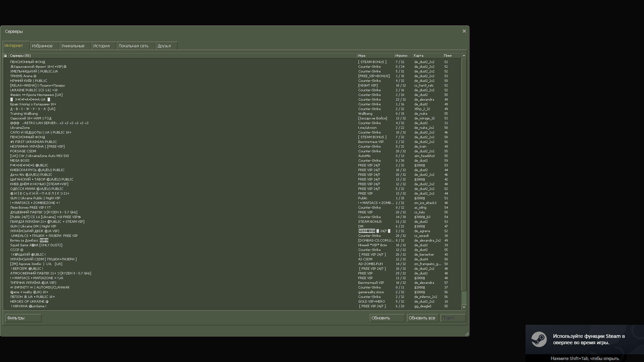Sort list by Игроки column header
The height and width of the screenshot is (362, 644).
click(402, 56)
